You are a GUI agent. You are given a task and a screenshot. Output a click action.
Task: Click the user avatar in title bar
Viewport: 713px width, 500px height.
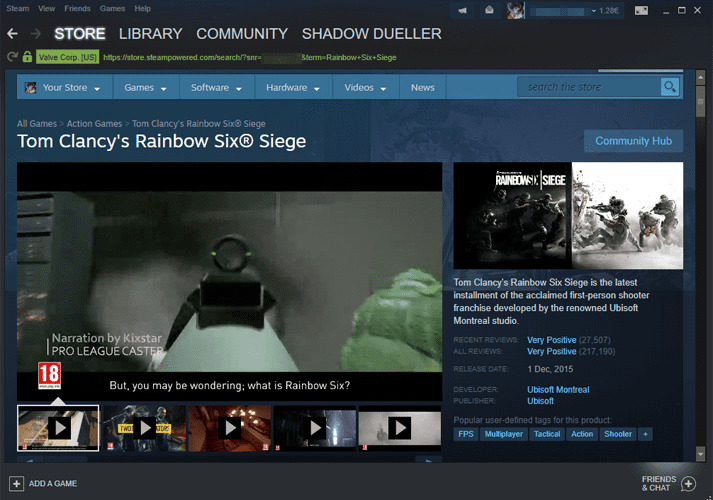[515, 10]
